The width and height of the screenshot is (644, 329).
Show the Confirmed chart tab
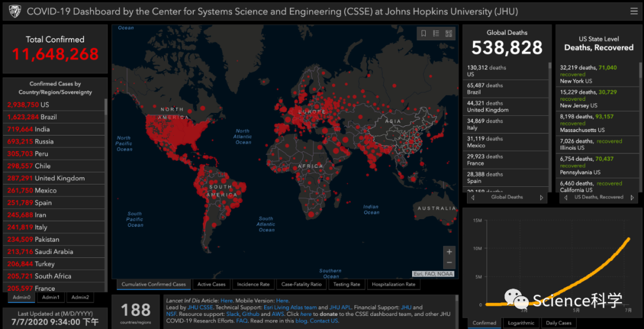pos(484,323)
